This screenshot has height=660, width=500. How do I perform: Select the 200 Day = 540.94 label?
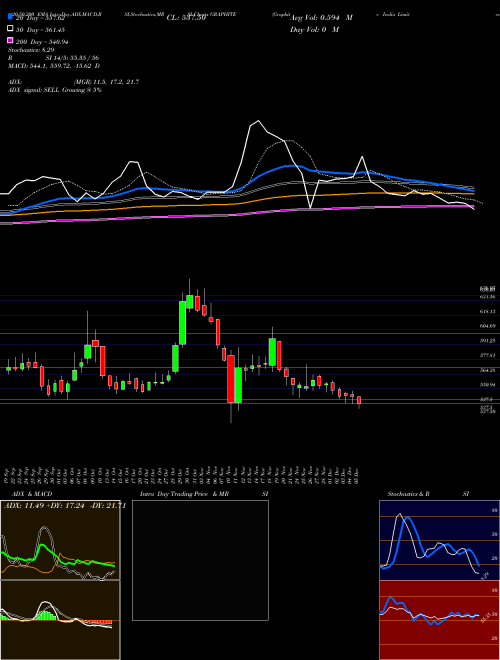[42, 42]
